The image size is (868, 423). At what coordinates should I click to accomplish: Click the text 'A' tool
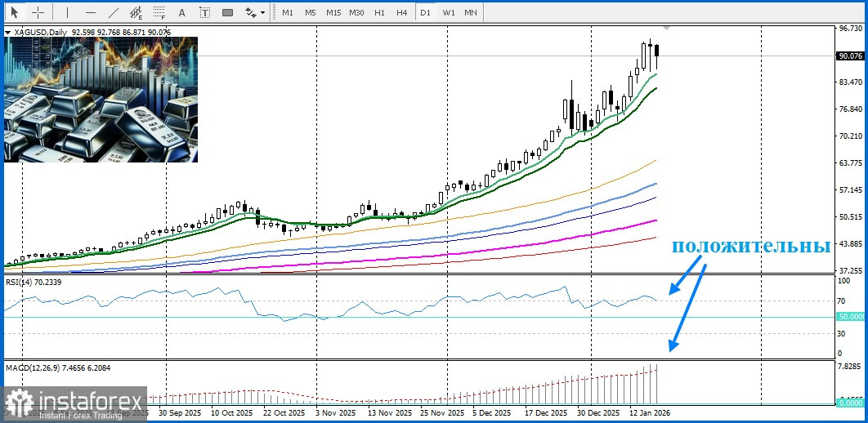click(x=181, y=13)
